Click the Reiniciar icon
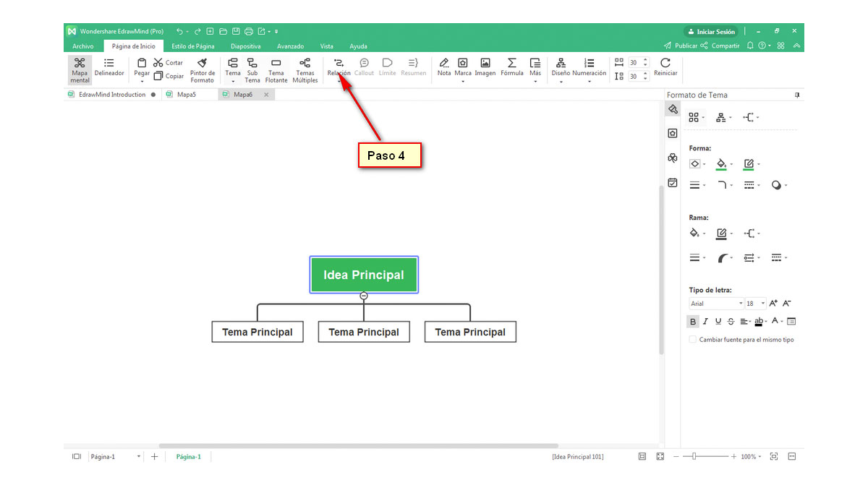The width and height of the screenshot is (868, 488). 665,64
